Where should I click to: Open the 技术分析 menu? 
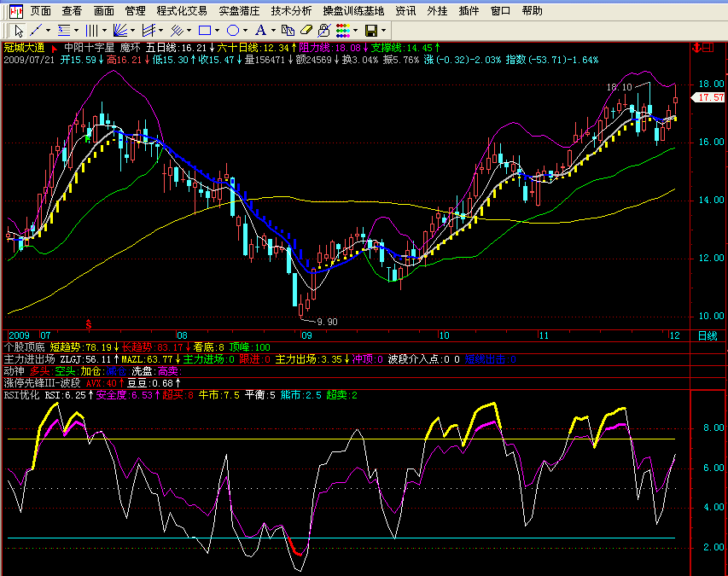[291, 11]
